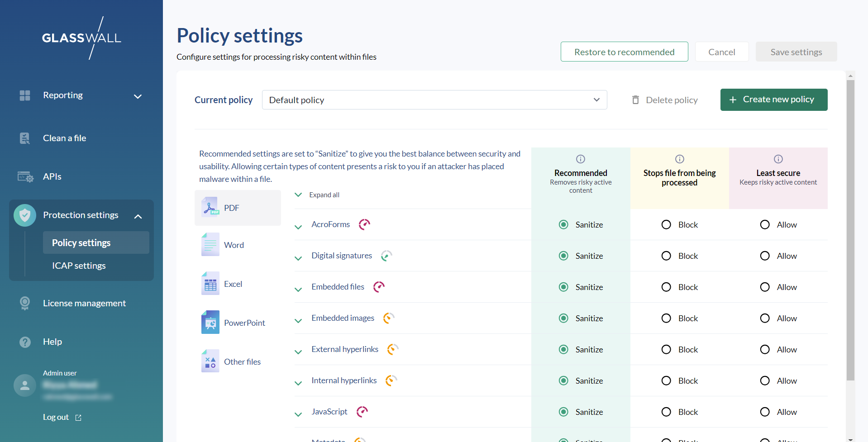Click the risk gauge icon beside JavaScript

pos(362,412)
